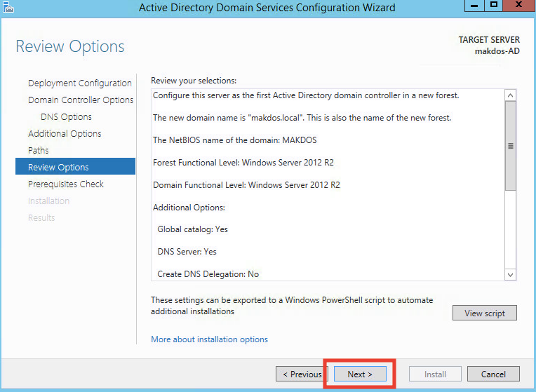Click the wizard app icon in title bar
Image resolution: width=536 pixels, height=392 pixels.
(x=8, y=6)
